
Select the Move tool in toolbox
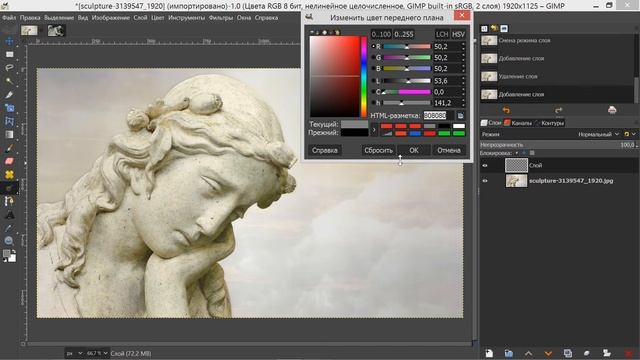click(x=9, y=41)
